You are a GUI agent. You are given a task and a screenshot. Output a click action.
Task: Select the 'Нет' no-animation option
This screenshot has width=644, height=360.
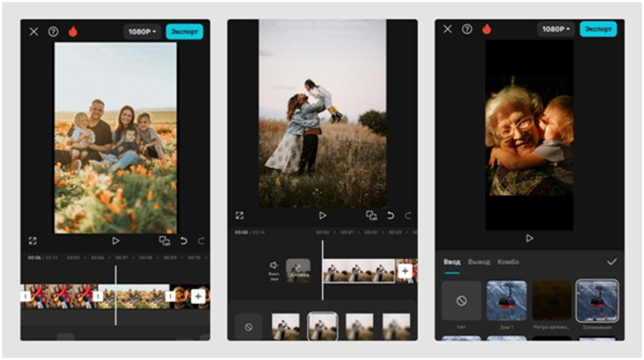click(462, 301)
